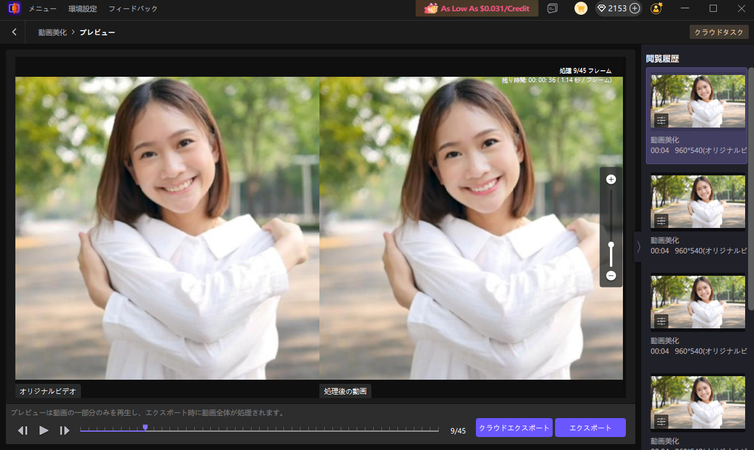This screenshot has width=754, height=450.
Task: Click the 閲覧履歴 panel heading
Action: point(662,59)
